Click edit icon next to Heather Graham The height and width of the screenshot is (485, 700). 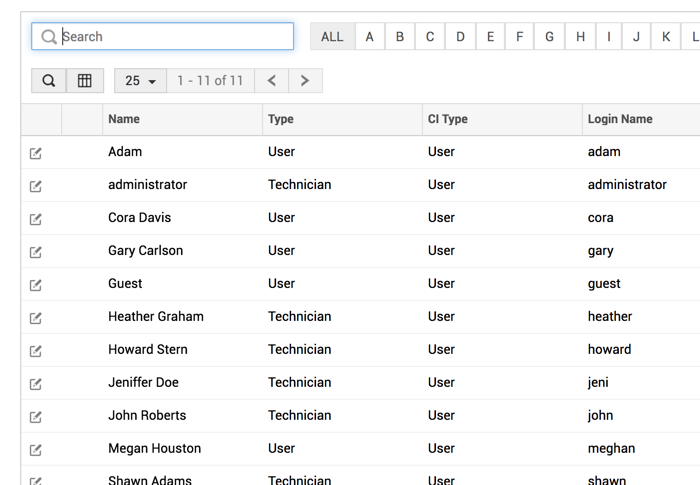[36, 318]
